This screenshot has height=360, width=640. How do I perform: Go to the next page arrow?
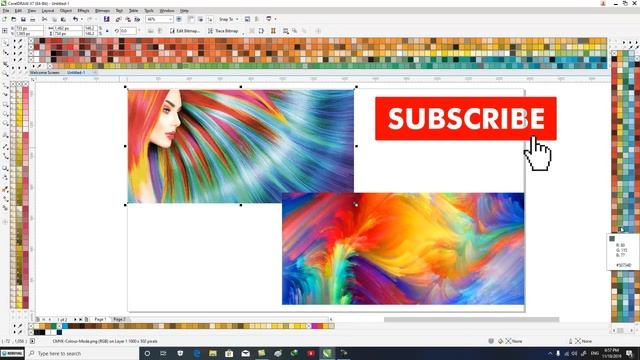75,319
